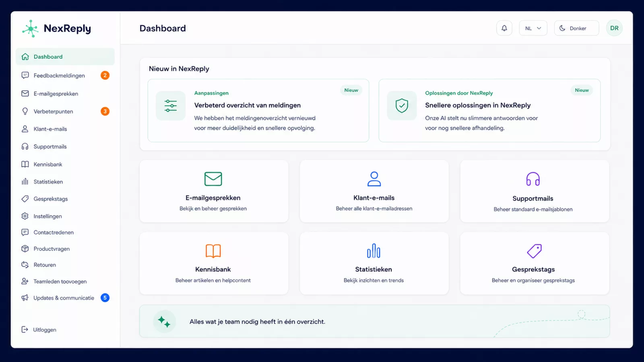Toggle the Donker dark mode

576,28
